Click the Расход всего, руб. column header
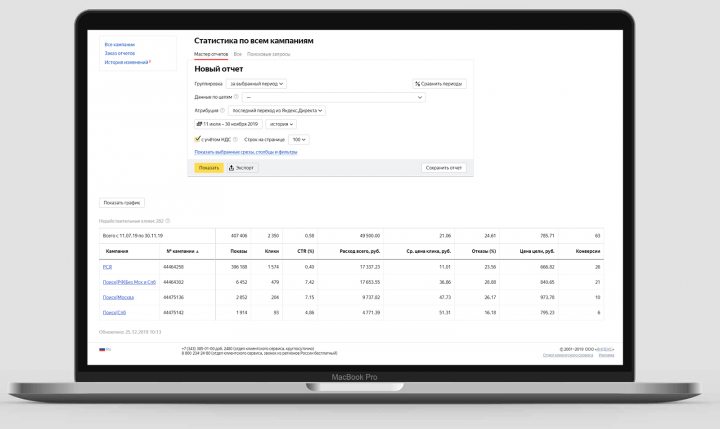Viewport: 720px width, 429px height. (360, 251)
